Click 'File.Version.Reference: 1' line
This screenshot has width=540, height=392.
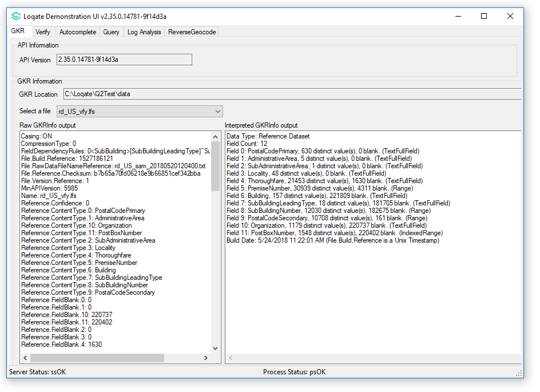pyautogui.click(x=55, y=181)
